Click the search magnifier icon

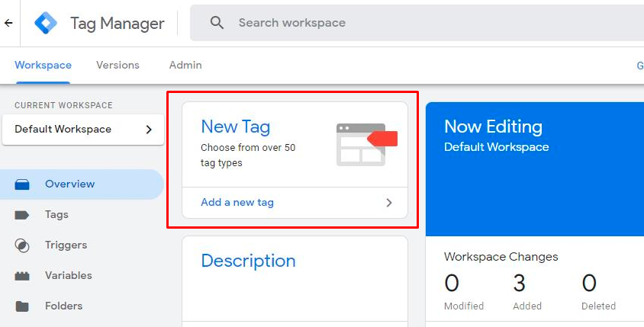pyautogui.click(x=217, y=23)
